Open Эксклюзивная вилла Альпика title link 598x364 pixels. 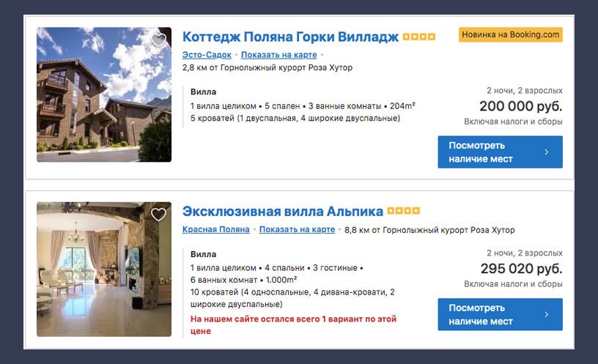[x=282, y=212]
